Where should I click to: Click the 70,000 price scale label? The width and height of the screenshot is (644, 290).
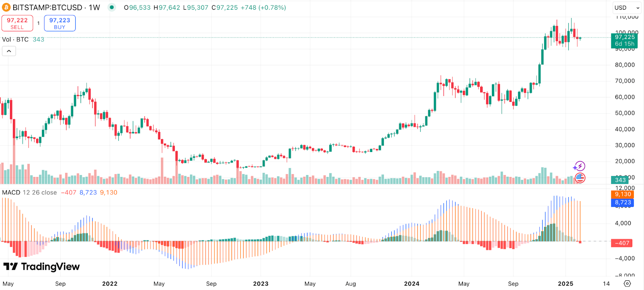(625, 81)
